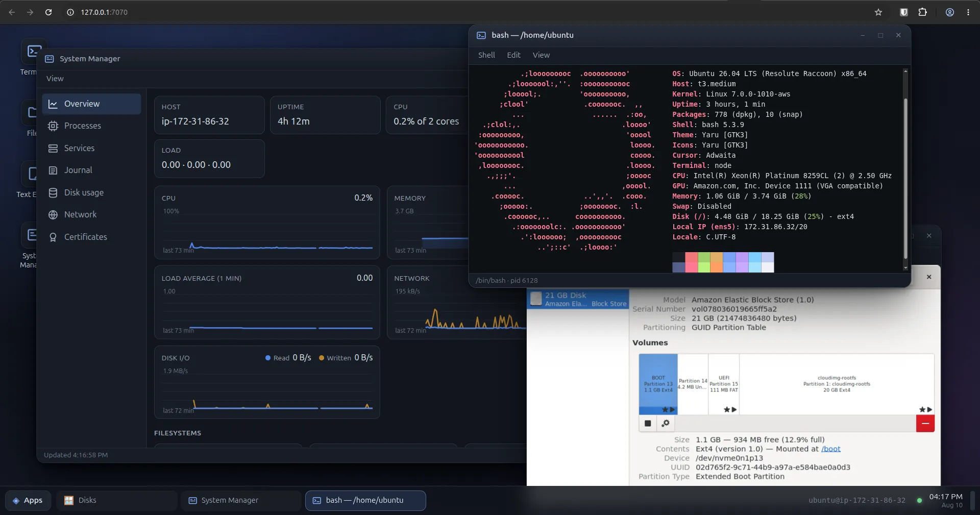Open Certificates in System Manager sidebar

[92, 237]
